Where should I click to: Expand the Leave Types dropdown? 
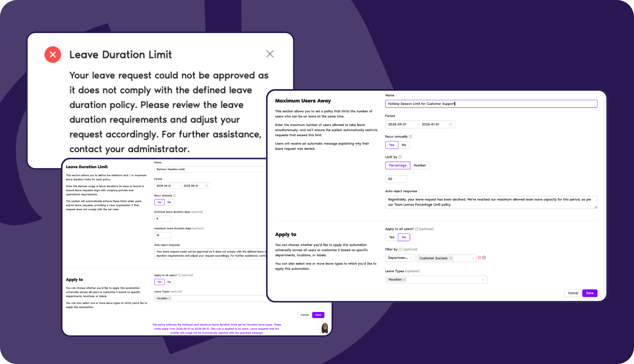pos(483,279)
